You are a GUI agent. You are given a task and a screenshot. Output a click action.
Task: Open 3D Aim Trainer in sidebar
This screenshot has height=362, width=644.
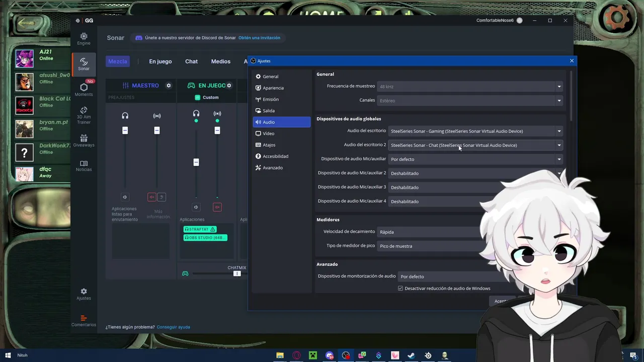coord(84,115)
